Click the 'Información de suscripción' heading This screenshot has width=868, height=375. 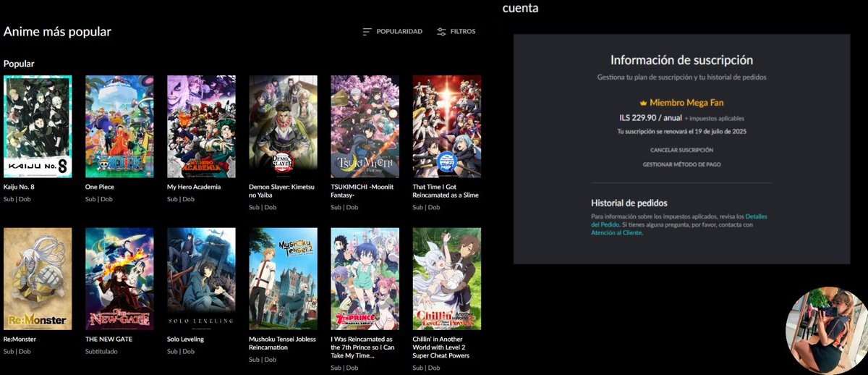click(681, 60)
